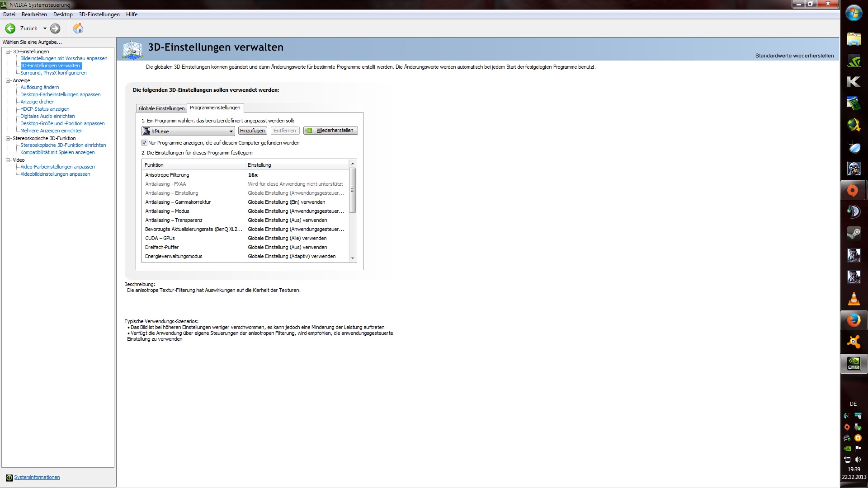Click the grey forward arrow icon

[55, 28]
